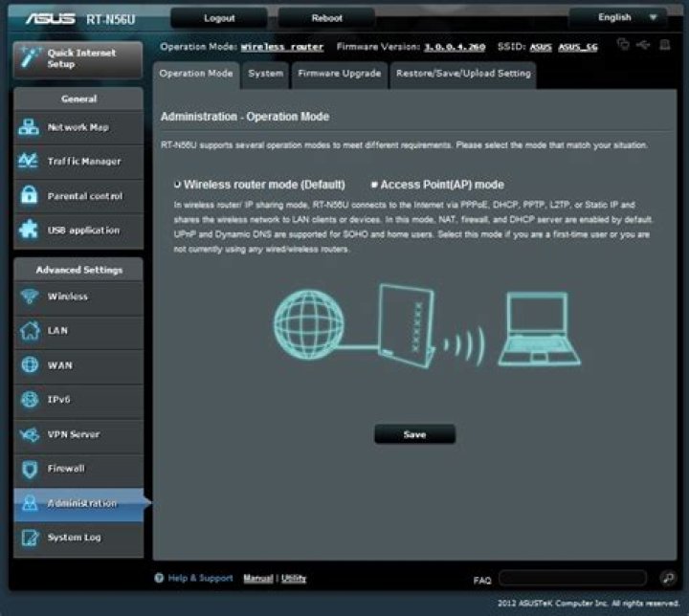Click the System Log notepad icon
689x616 pixels.
point(30,538)
